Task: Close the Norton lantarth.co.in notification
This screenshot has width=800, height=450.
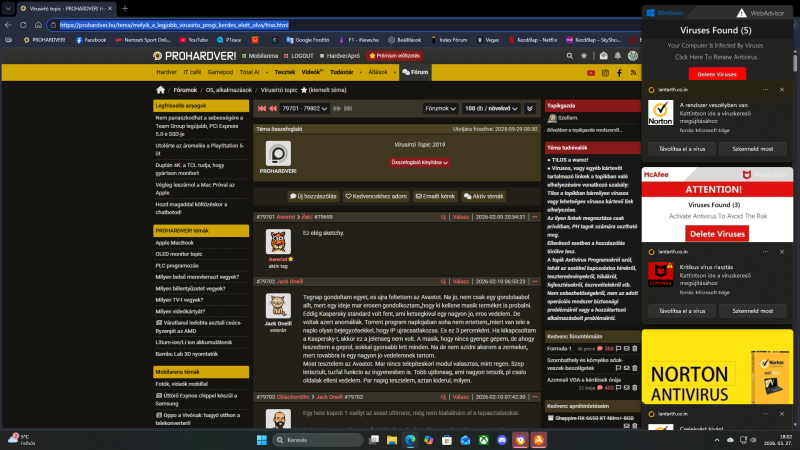Action: click(782, 89)
